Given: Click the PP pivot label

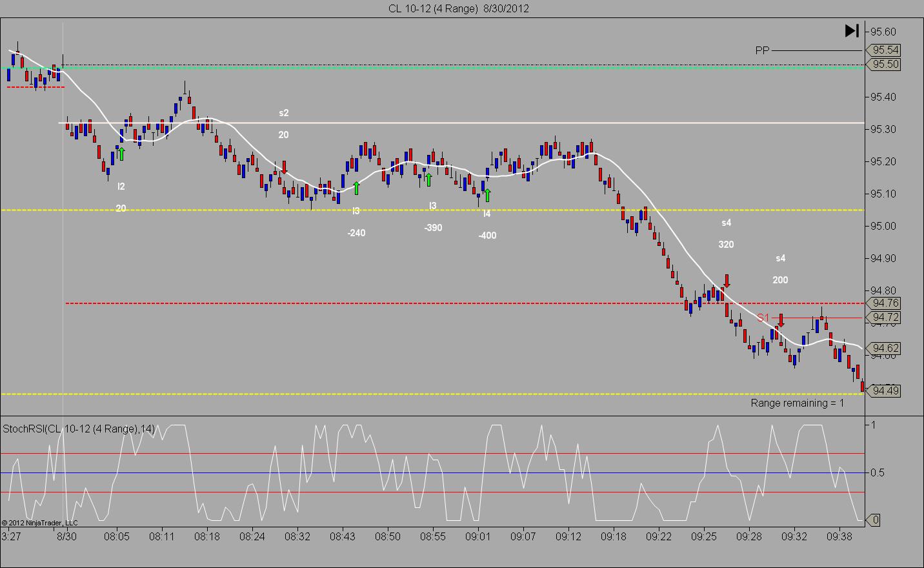Looking at the screenshot, I should coord(763,50).
